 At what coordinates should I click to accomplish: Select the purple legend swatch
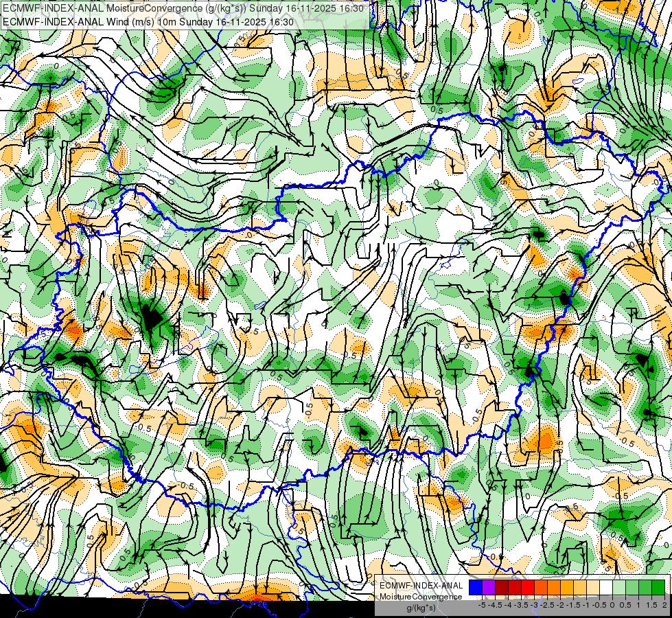click(x=489, y=587)
